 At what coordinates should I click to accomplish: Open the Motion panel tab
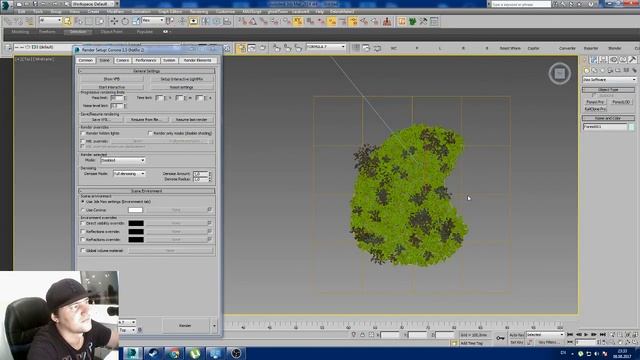click(613, 60)
